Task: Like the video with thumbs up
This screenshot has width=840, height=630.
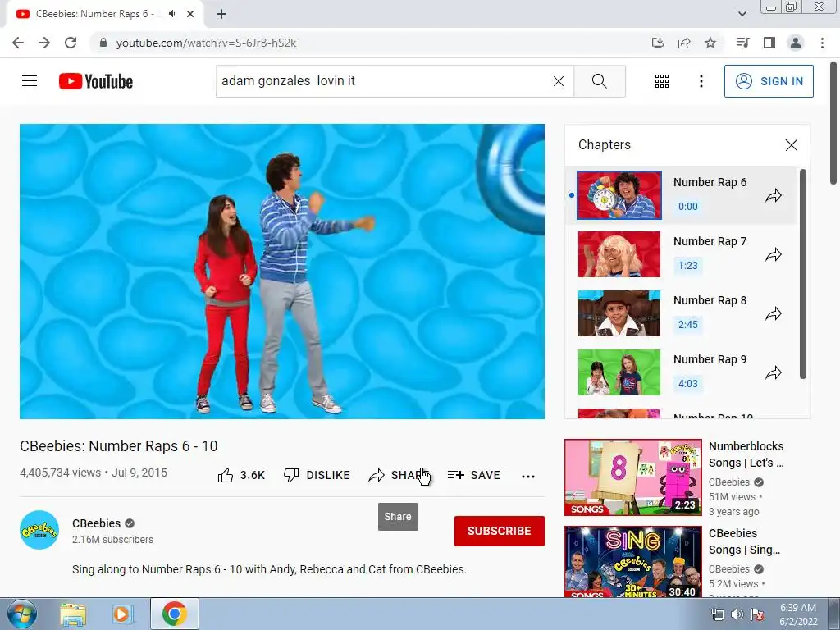Action: tap(241, 475)
